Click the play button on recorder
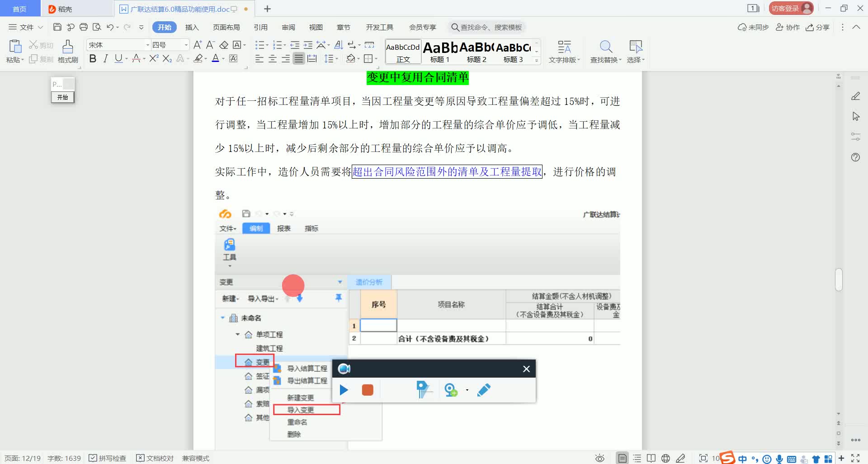This screenshot has height=464, width=868. [x=344, y=390]
